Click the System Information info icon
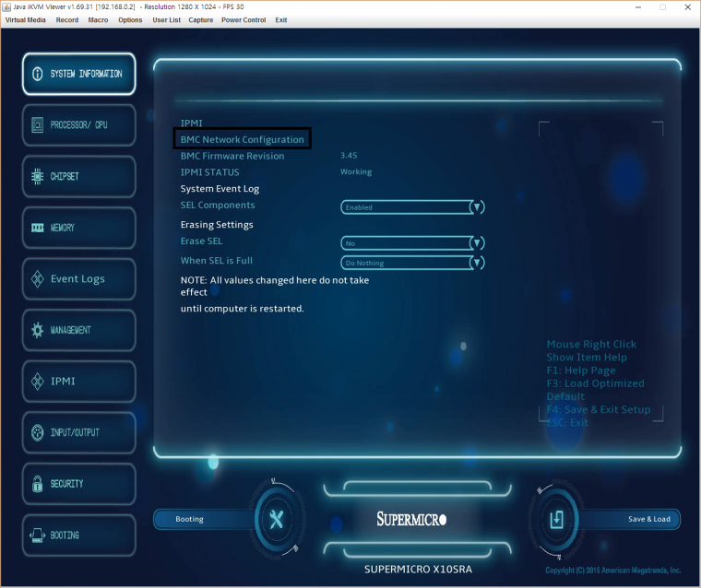701x588 pixels. (38, 74)
